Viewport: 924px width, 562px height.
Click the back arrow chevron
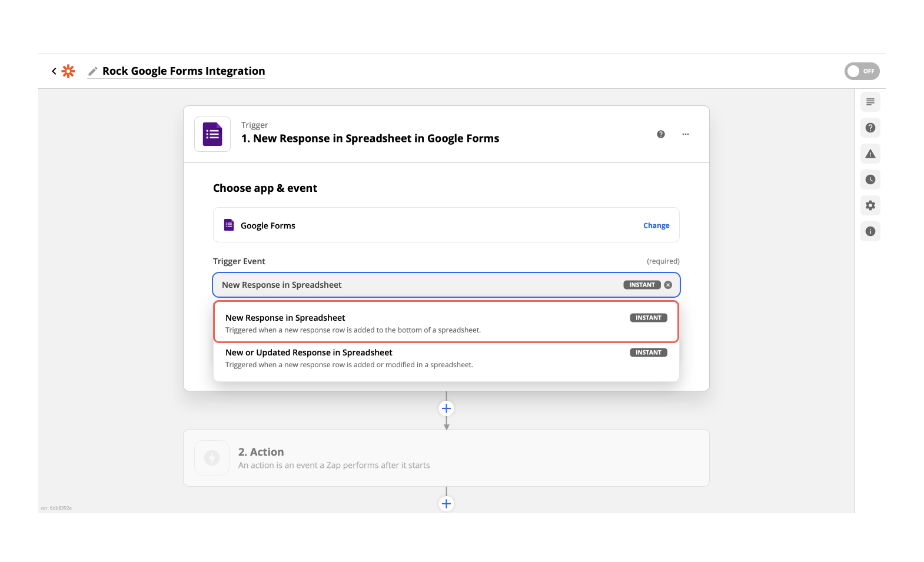point(54,71)
